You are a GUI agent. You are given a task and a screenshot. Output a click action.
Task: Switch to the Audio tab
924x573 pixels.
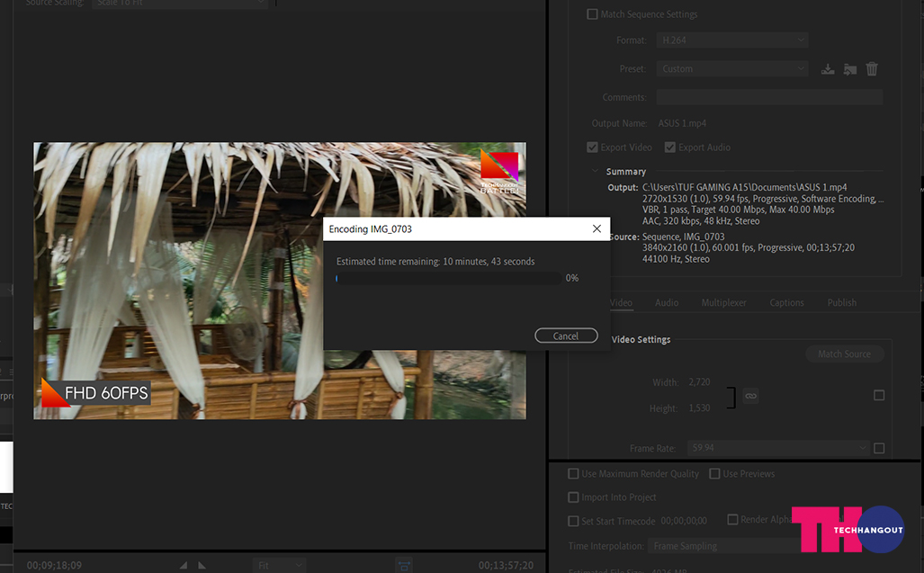tap(667, 303)
